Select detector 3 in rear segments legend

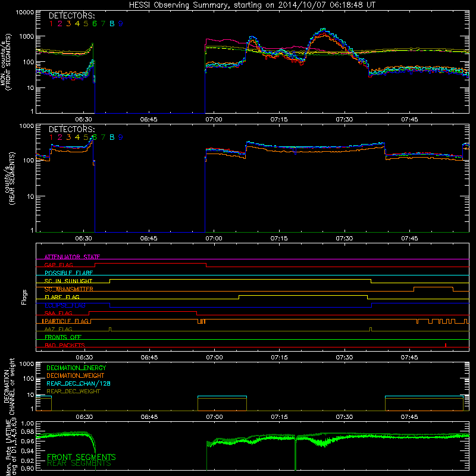[68, 137]
